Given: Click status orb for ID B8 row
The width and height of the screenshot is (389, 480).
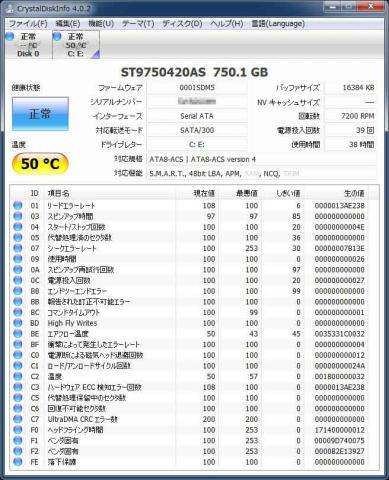Looking at the screenshot, I should 18,291.
